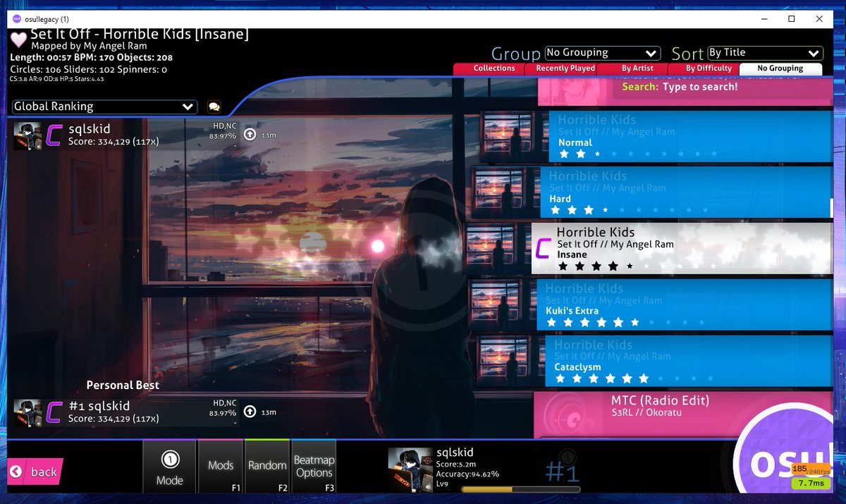Image resolution: width=846 pixels, height=504 pixels.
Task: Open the Mods selection button
Action: 221,467
